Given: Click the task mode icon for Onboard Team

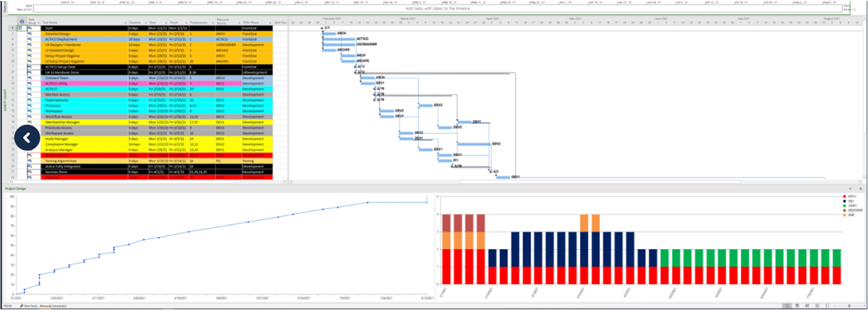Looking at the screenshot, I should pyautogui.click(x=30, y=78).
